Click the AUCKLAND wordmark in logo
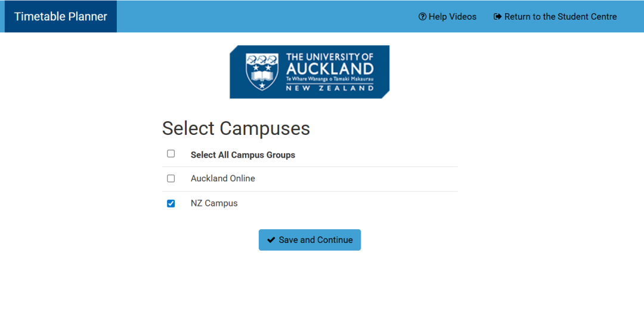 pyautogui.click(x=330, y=69)
